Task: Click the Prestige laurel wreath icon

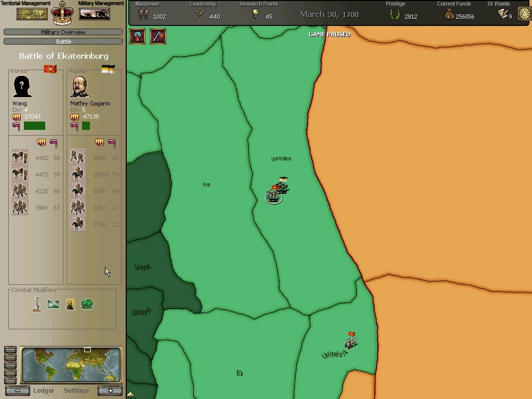Action: pos(395,14)
